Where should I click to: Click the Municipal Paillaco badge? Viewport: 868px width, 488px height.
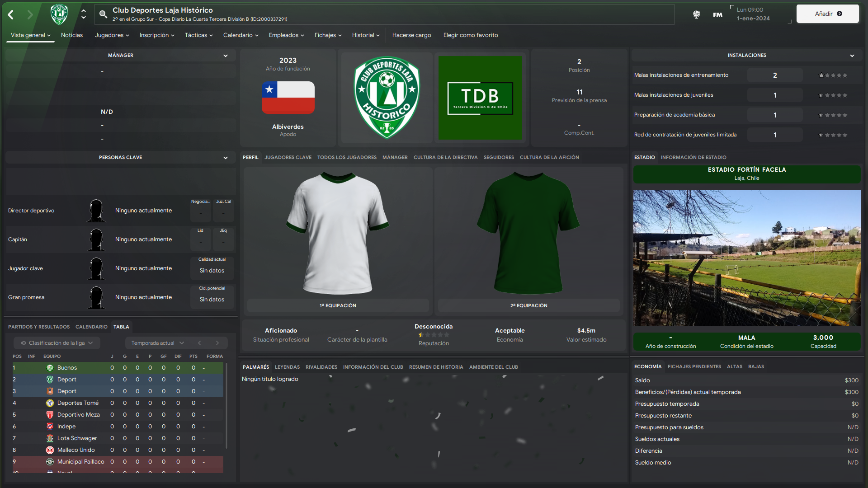coord(50,462)
